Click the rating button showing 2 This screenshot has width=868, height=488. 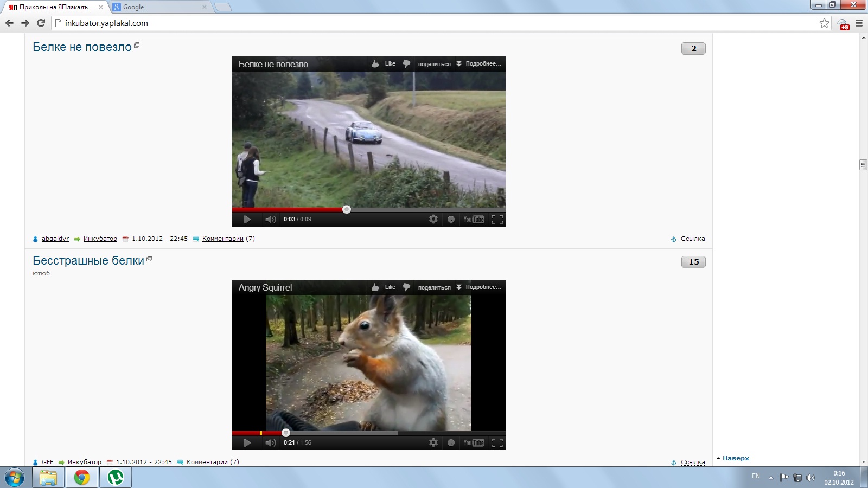[693, 48]
